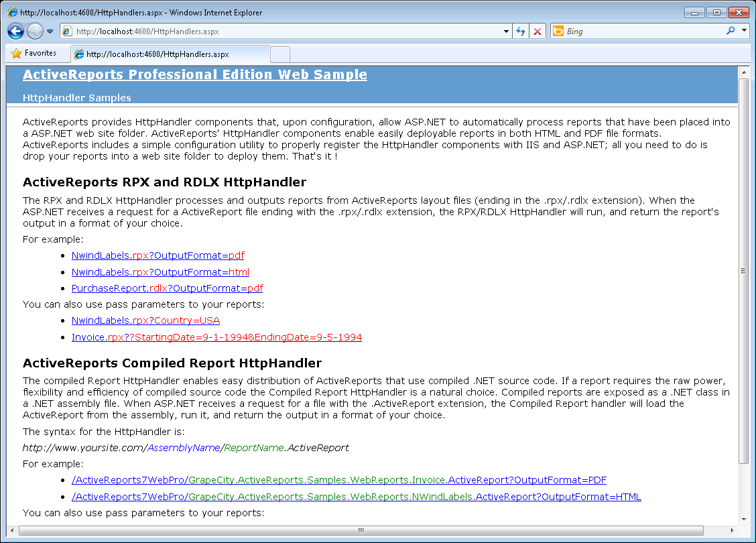This screenshot has height=543, width=756.
Task: Minimize the Internet Explorer window
Action: (695, 13)
